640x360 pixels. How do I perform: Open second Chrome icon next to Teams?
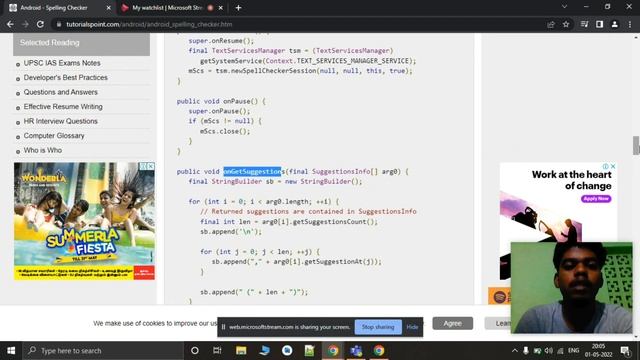pos(379,351)
